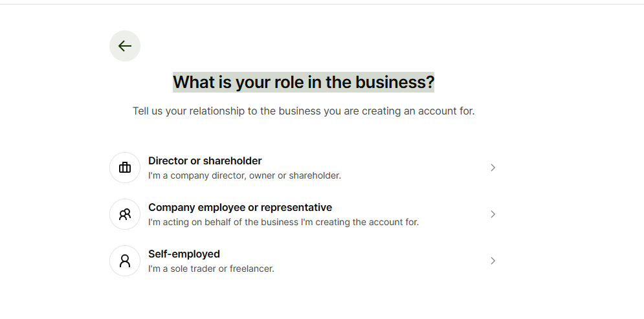
Task: Select the "Director or shareholder" title
Action: 205,160
